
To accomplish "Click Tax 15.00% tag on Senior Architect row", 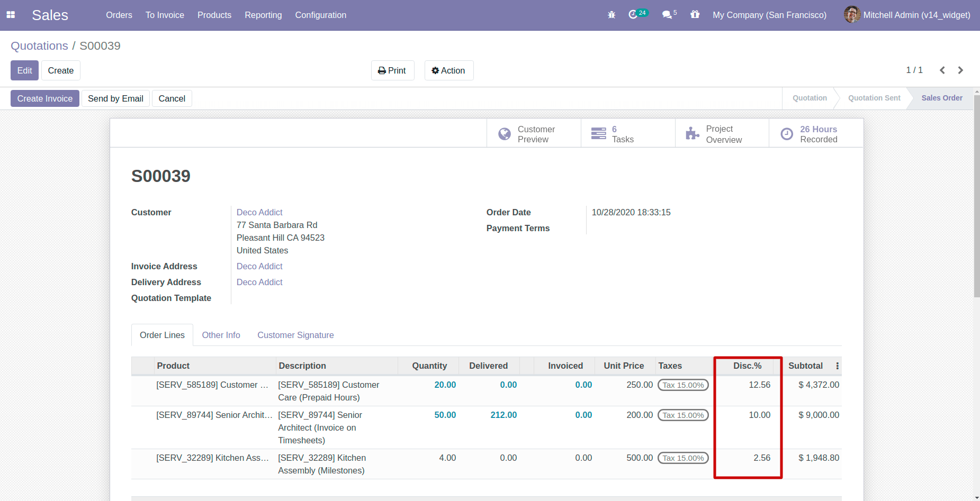I will pos(683,415).
